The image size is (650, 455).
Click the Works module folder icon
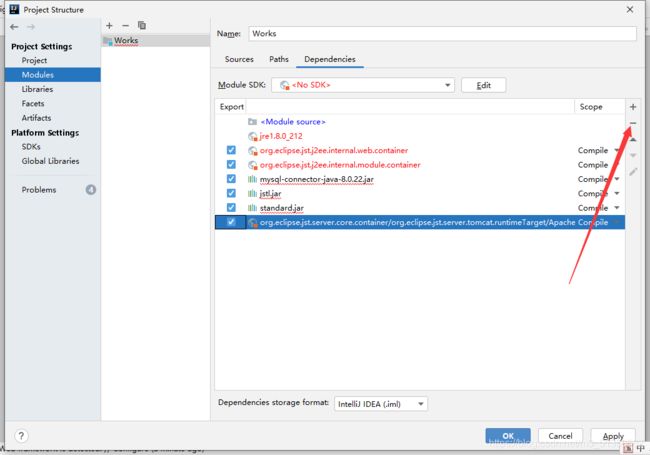click(108, 41)
